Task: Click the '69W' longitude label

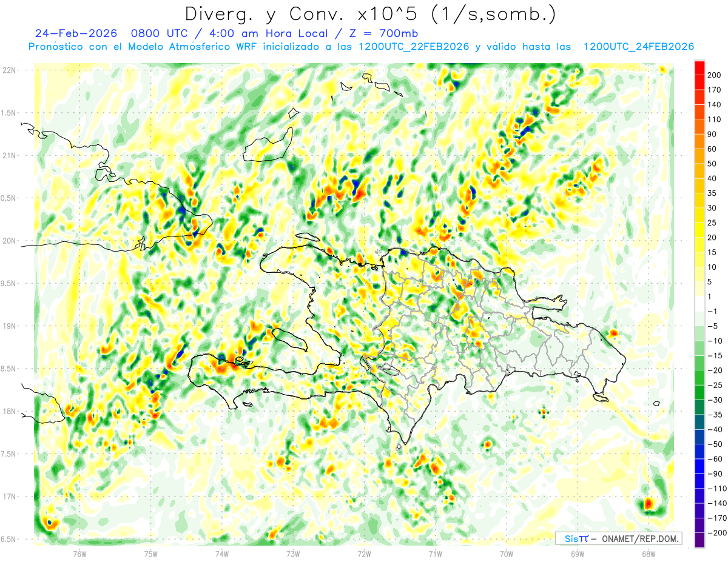Action: (x=578, y=554)
